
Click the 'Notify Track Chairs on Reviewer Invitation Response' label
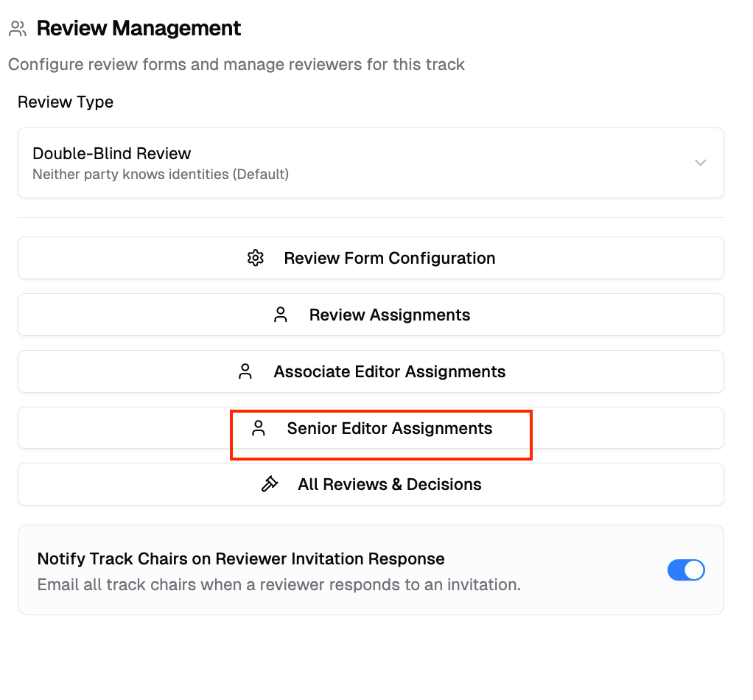click(241, 559)
